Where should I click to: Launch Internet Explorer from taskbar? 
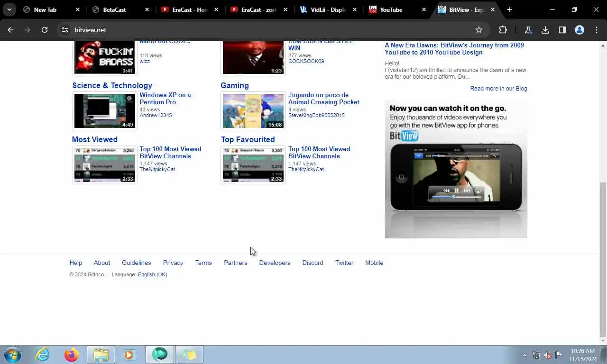coord(43,355)
